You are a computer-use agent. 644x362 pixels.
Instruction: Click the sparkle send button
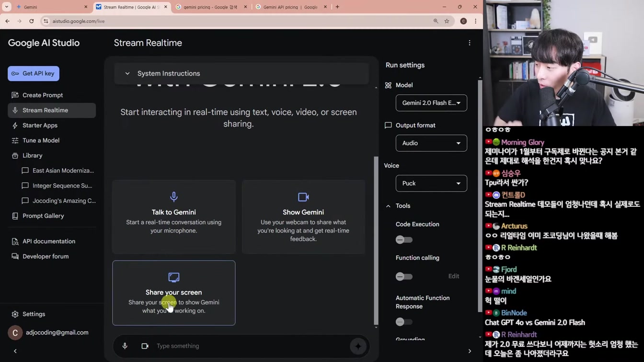tap(358, 346)
